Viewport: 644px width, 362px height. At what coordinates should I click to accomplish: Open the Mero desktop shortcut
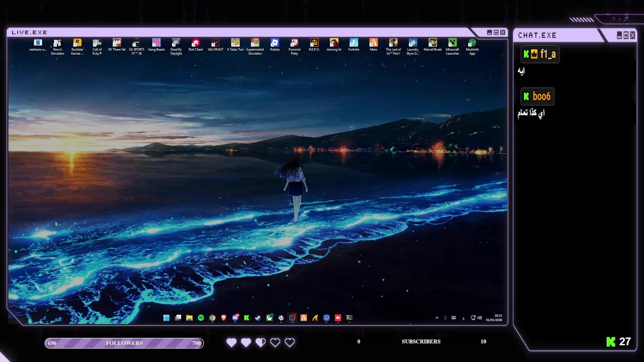point(373,45)
